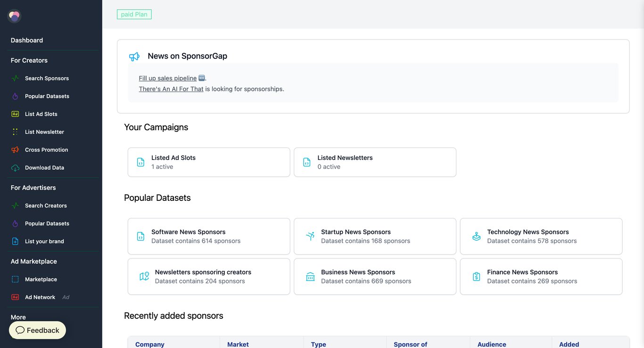This screenshot has width=644, height=348.
Task: Click the Listed Newsletters file icon
Action: [306, 162]
